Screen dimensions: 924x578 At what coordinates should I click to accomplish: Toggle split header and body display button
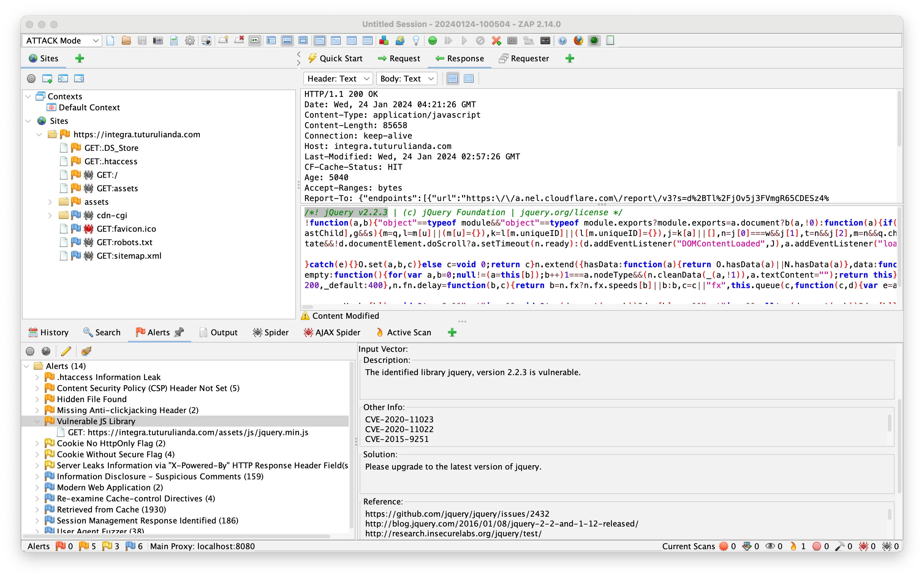click(453, 79)
